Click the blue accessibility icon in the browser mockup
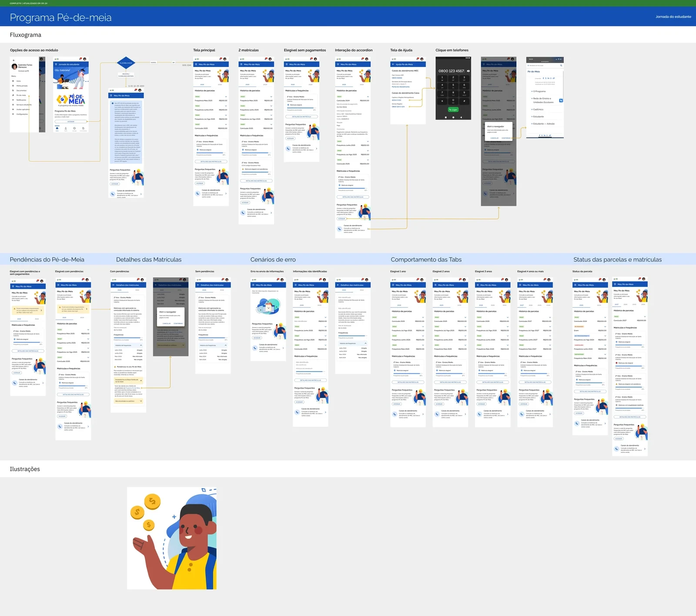The height and width of the screenshot is (616, 696). pyautogui.click(x=561, y=100)
